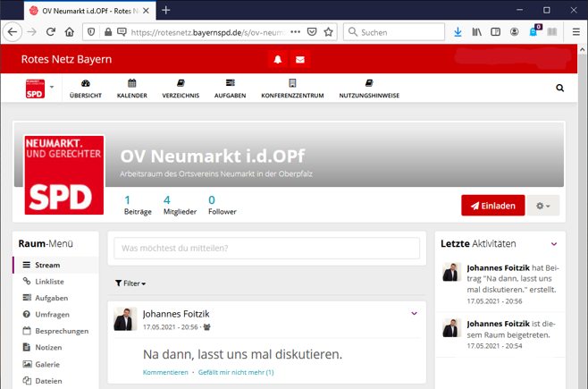Expand the post options chevron

415,314
